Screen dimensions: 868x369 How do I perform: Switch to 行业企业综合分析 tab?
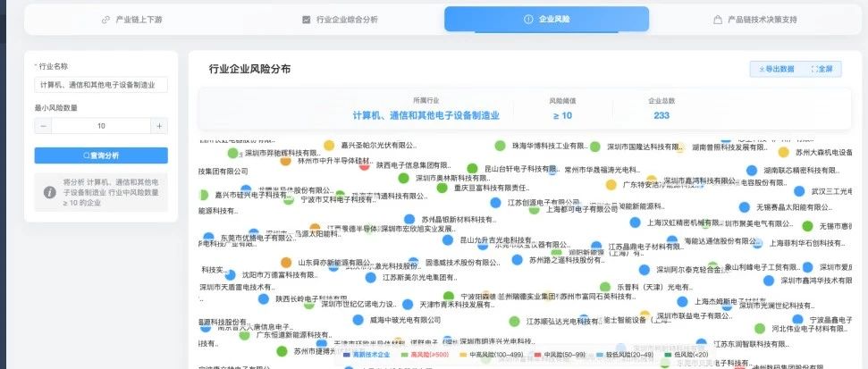(x=341, y=20)
